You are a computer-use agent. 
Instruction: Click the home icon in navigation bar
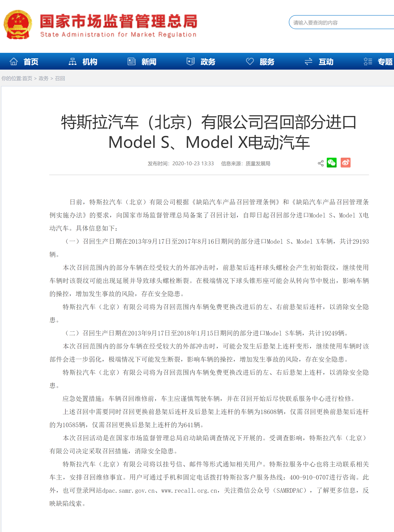[x=14, y=61]
